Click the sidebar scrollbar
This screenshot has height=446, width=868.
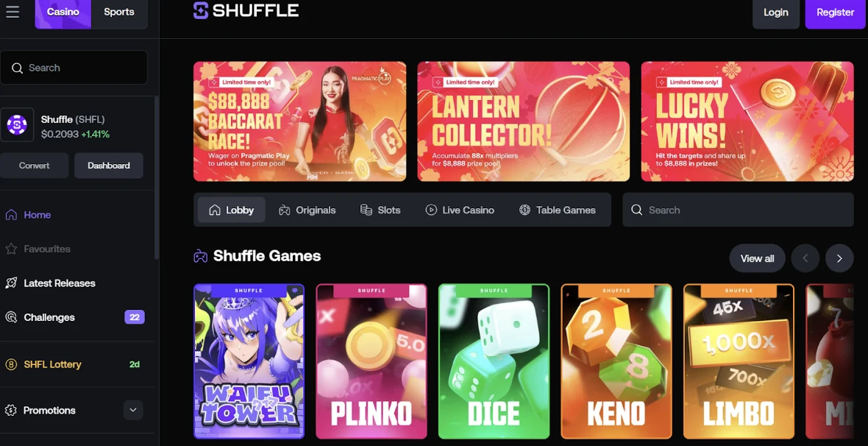pos(157,177)
